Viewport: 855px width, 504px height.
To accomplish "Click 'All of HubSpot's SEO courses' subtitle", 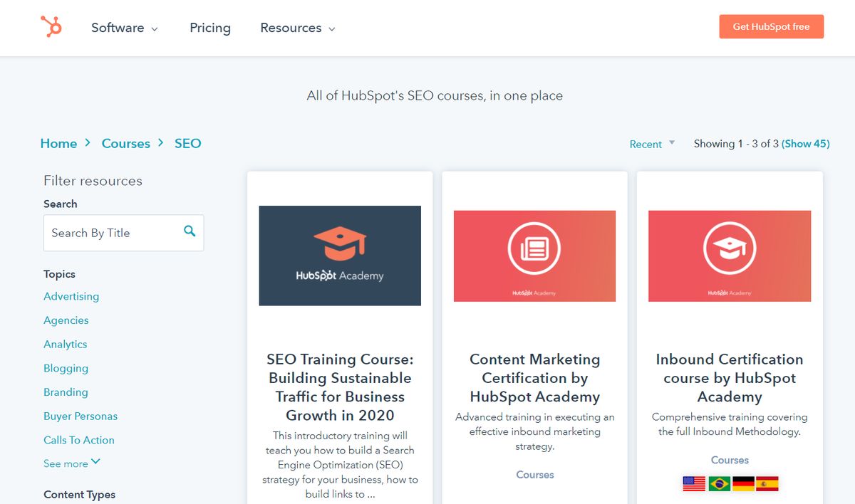I will click(x=435, y=95).
